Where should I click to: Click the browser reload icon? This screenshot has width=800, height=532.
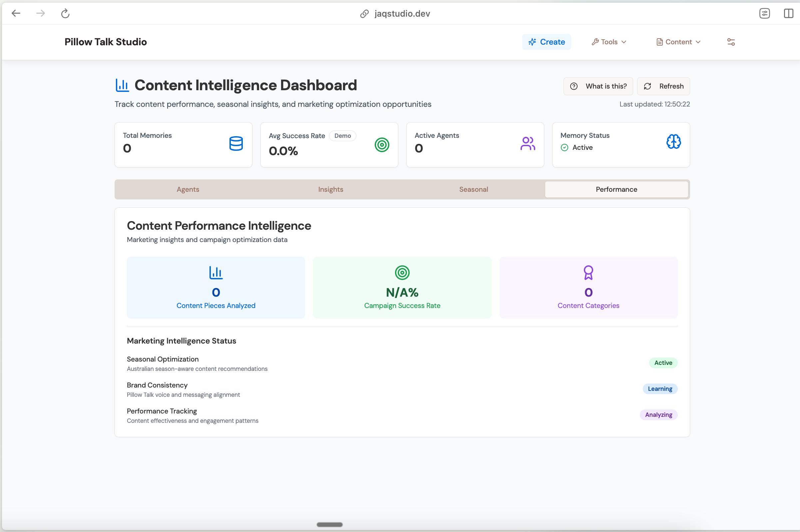[x=65, y=14]
